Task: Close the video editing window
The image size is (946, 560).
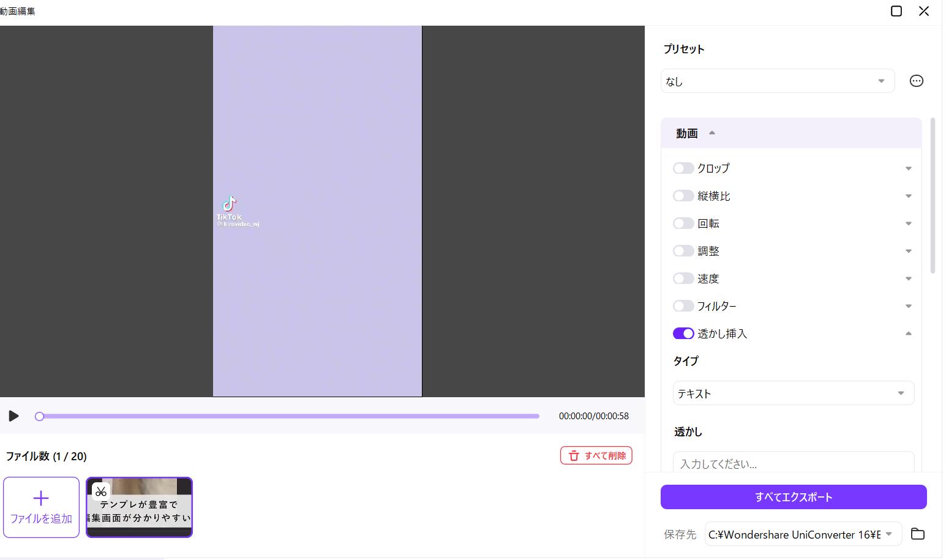Action: pyautogui.click(x=924, y=11)
